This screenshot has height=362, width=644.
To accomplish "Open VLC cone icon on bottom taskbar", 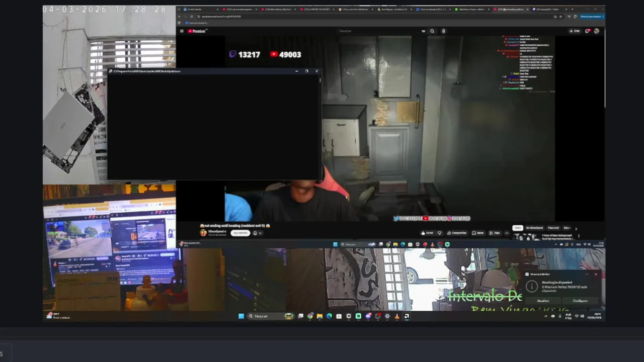I will point(397,316).
